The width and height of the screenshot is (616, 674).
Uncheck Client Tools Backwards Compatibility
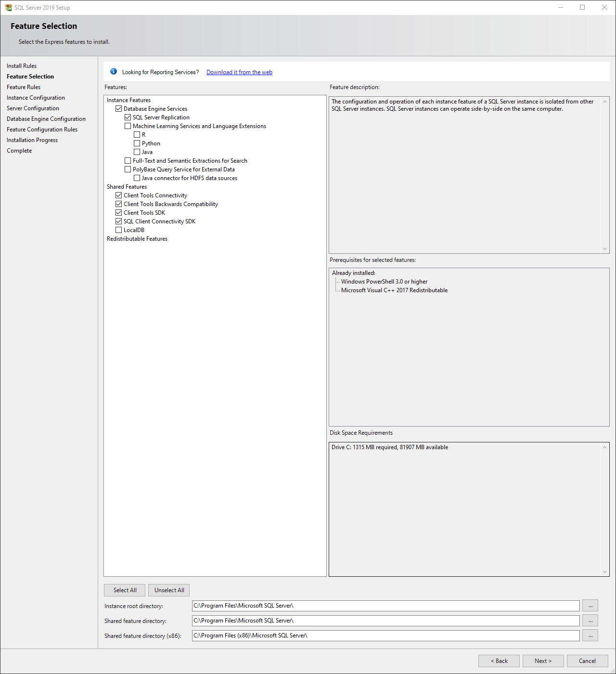pyautogui.click(x=118, y=204)
